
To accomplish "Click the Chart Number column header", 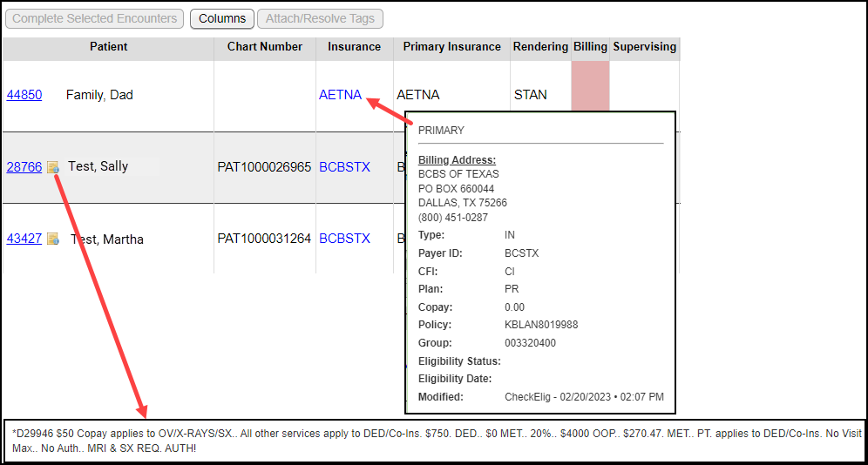I will tap(265, 47).
